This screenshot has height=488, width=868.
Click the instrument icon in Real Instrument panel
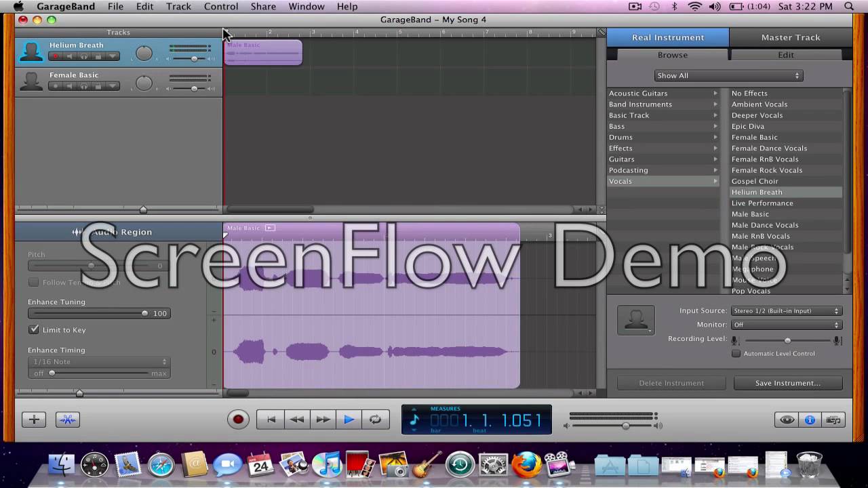pos(636,320)
